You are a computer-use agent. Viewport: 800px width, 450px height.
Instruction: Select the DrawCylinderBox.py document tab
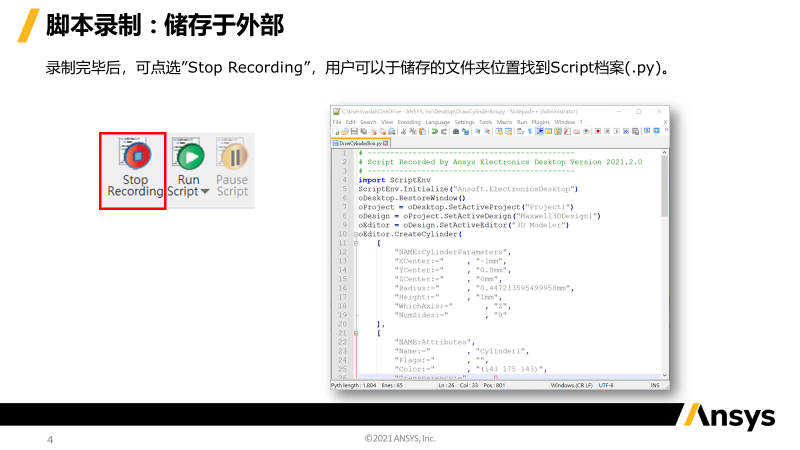point(361,143)
